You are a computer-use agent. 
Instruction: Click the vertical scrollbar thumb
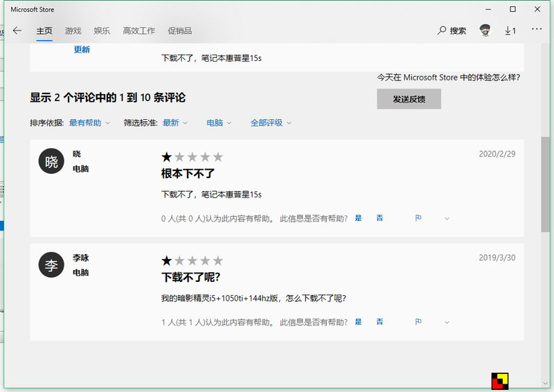(546, 184)
